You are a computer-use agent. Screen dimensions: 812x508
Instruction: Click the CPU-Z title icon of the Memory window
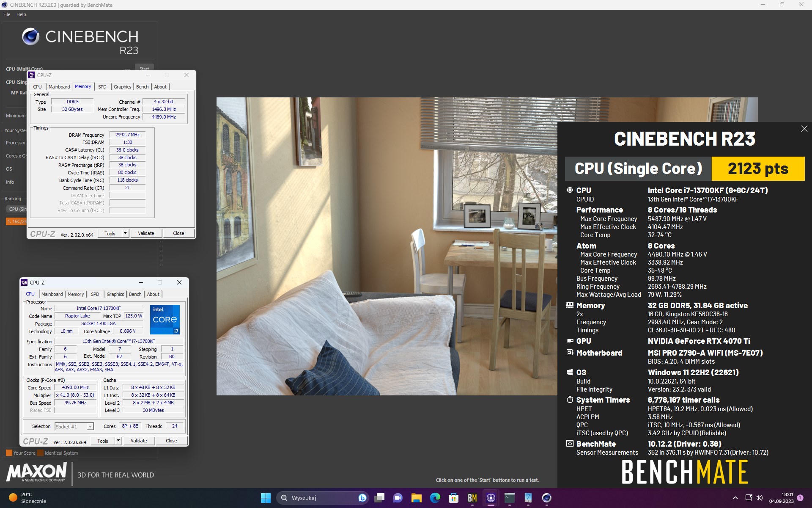[31, 75]
